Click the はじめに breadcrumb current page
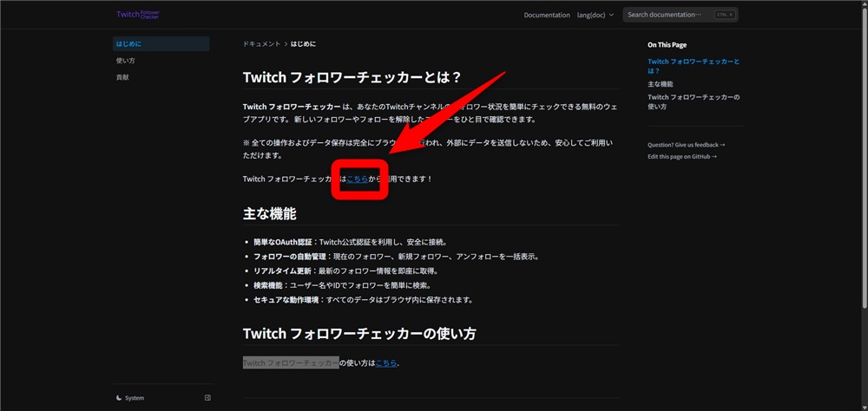 tap(303, 43)
